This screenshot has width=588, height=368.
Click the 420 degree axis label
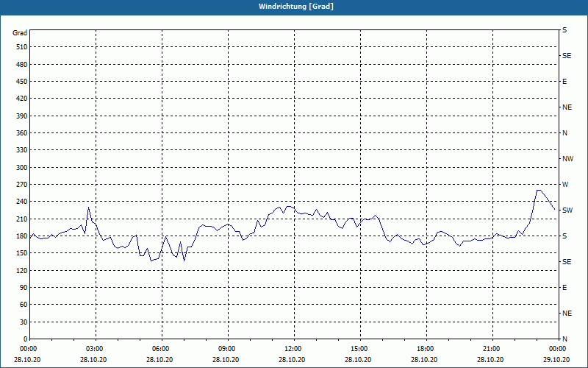point(22,99)
